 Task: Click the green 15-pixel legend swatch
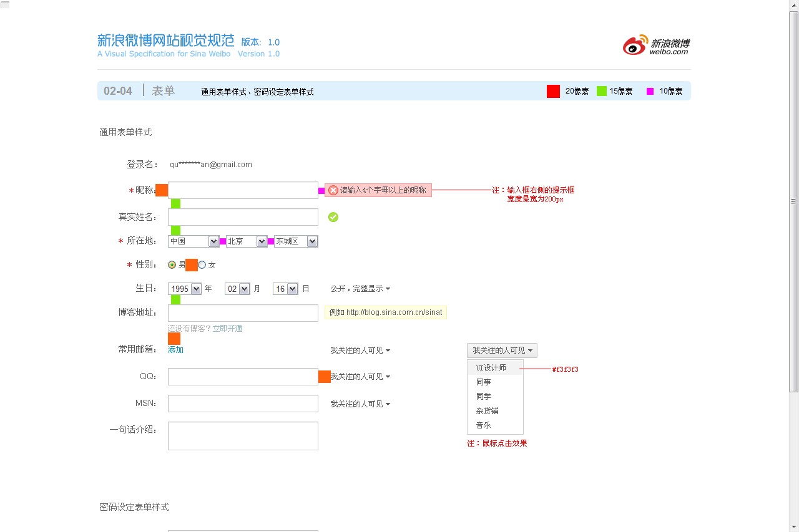[602, 91]
